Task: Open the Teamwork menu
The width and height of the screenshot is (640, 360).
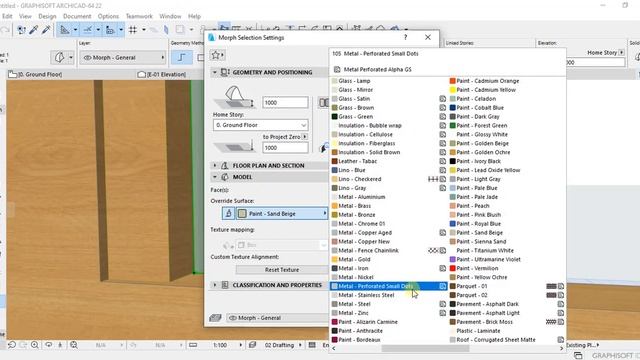Action: coord(139,16)
